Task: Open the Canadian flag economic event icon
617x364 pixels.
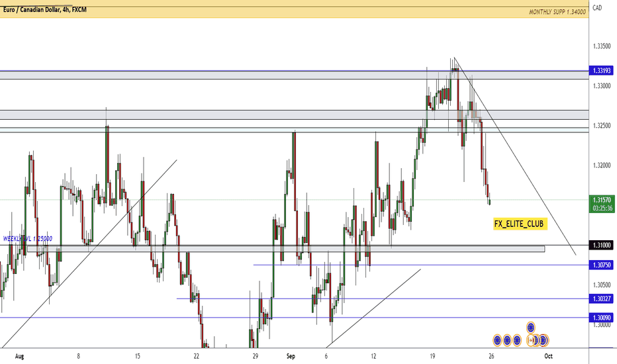Action: [531, 340]
